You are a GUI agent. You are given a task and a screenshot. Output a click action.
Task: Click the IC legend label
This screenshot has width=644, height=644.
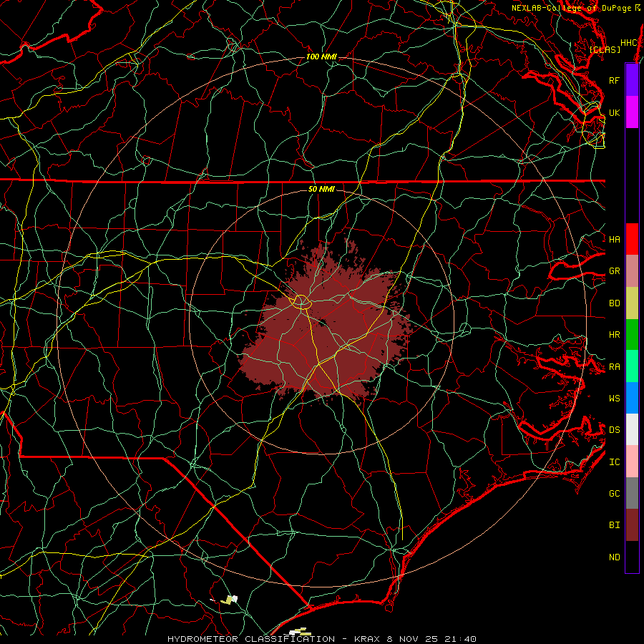click(x=615, y=462)
